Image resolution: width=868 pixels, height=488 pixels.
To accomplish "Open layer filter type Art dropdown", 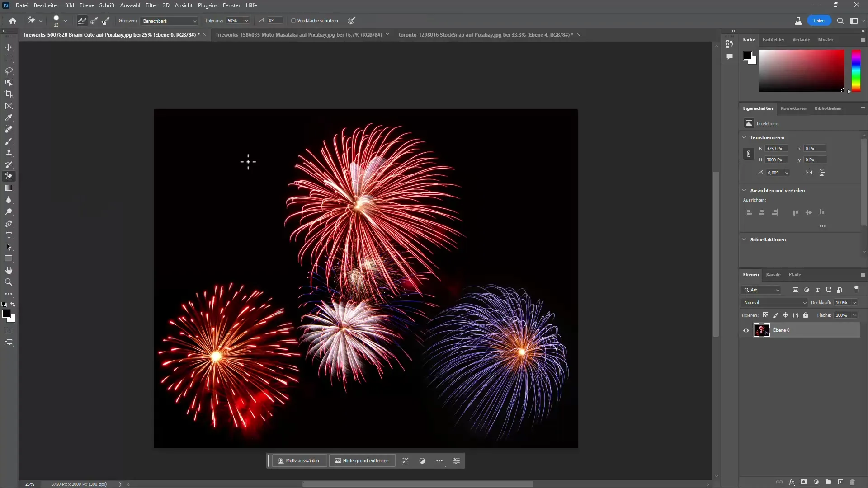I will (x=761, y=290).
